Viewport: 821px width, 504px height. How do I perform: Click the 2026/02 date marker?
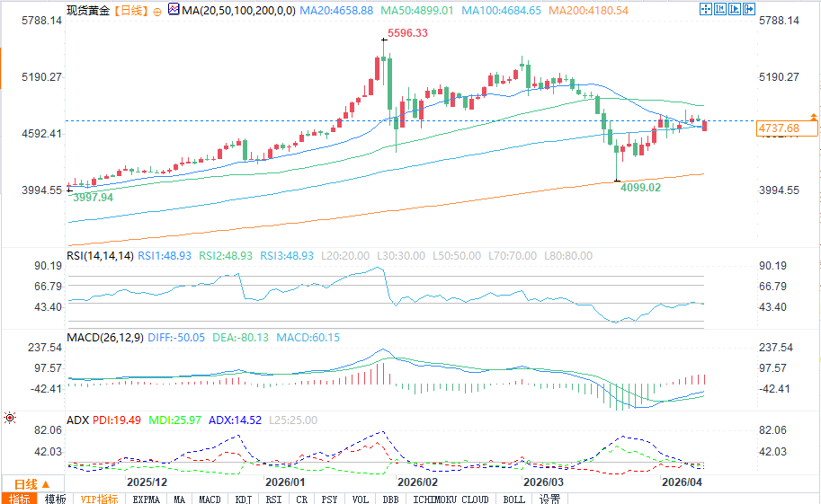(x=417, y=482)
